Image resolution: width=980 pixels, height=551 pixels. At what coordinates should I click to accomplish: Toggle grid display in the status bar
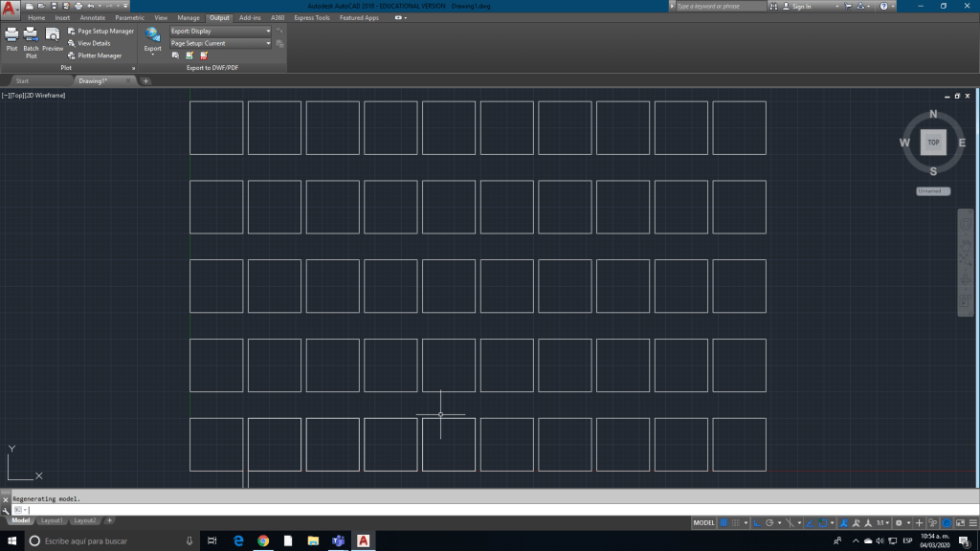point(724,523)
